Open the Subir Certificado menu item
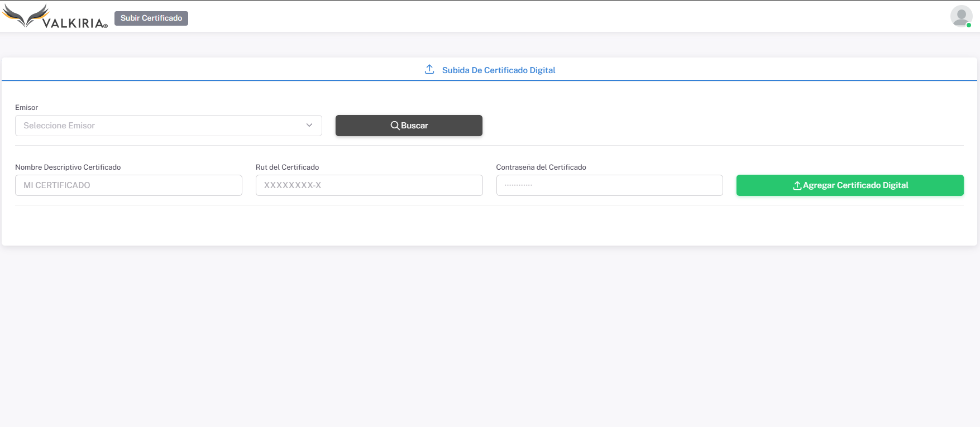The image size is (980, 427). pos(151,18)
